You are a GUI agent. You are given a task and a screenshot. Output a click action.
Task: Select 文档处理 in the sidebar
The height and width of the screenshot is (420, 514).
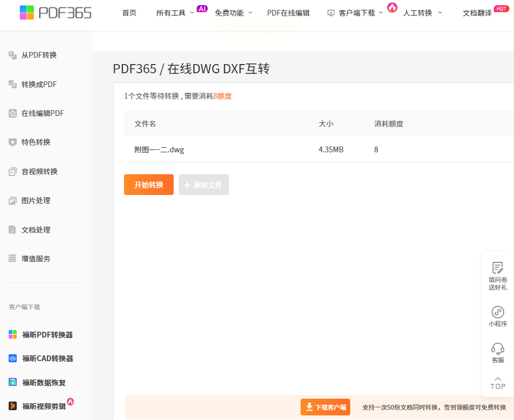tap(36, 230)
